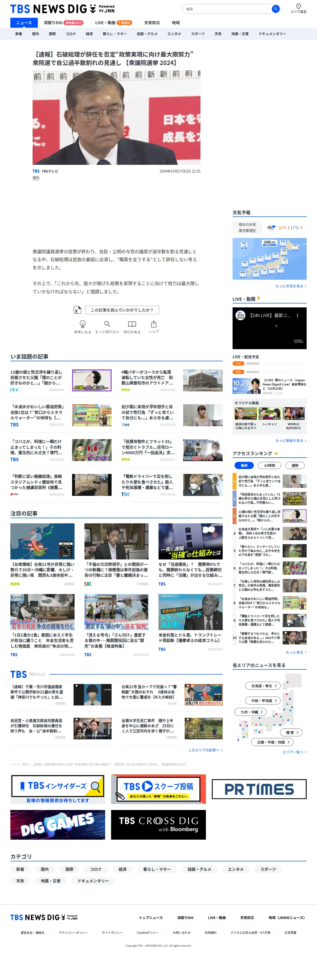Click the 話題・グルメ category pill
The image size is (317, 980).
coord(199,869)
